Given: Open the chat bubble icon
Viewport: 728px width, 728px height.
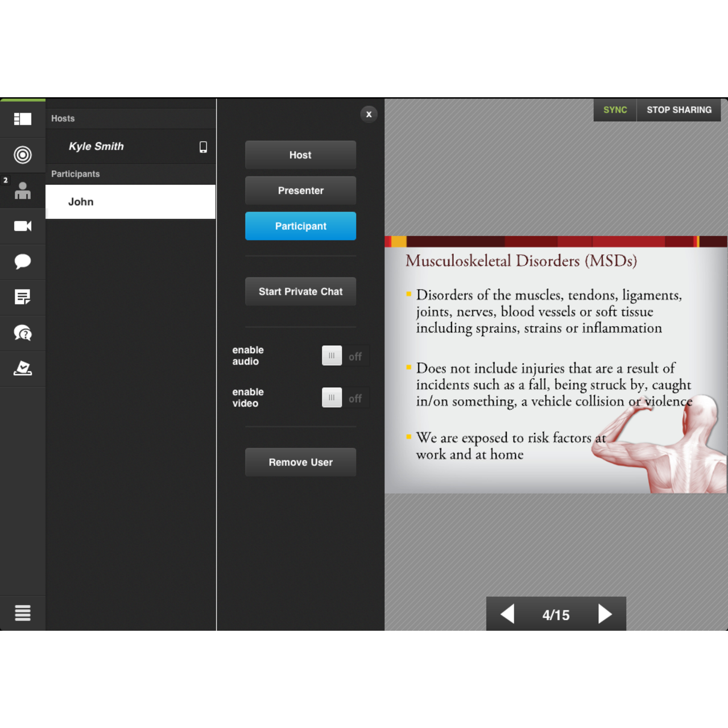Looking at the screenshot, I should [x=23, y=262].
